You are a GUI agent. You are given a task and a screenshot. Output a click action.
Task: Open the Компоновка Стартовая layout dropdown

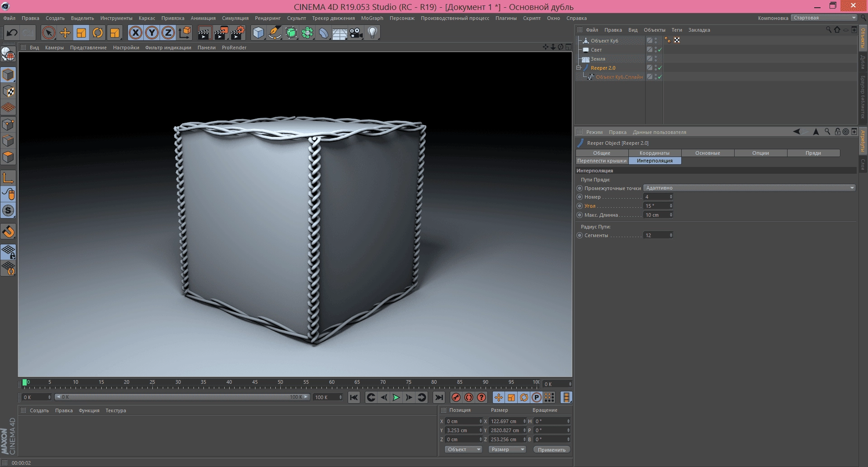(824, 18)
